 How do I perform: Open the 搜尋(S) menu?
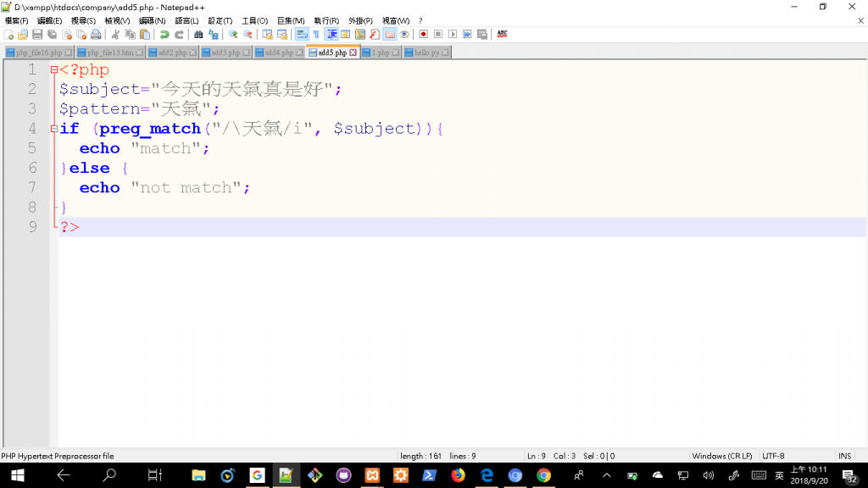tap(83, 21)
